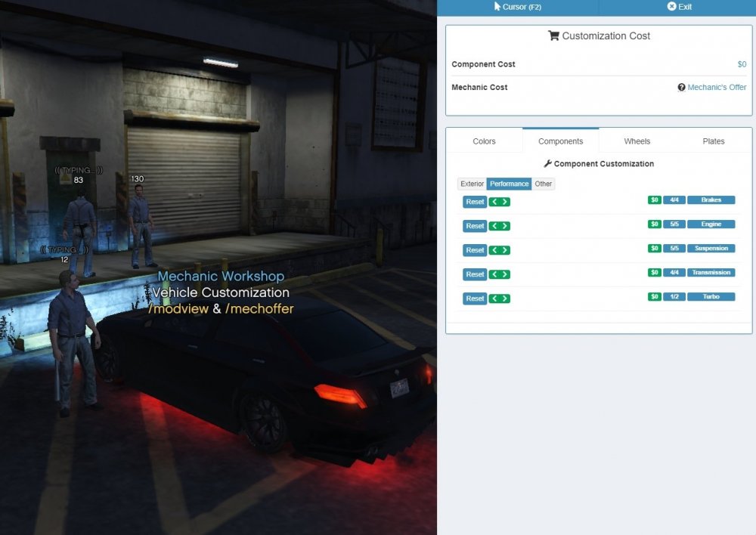Reset the Brakes component

[475, 202]
